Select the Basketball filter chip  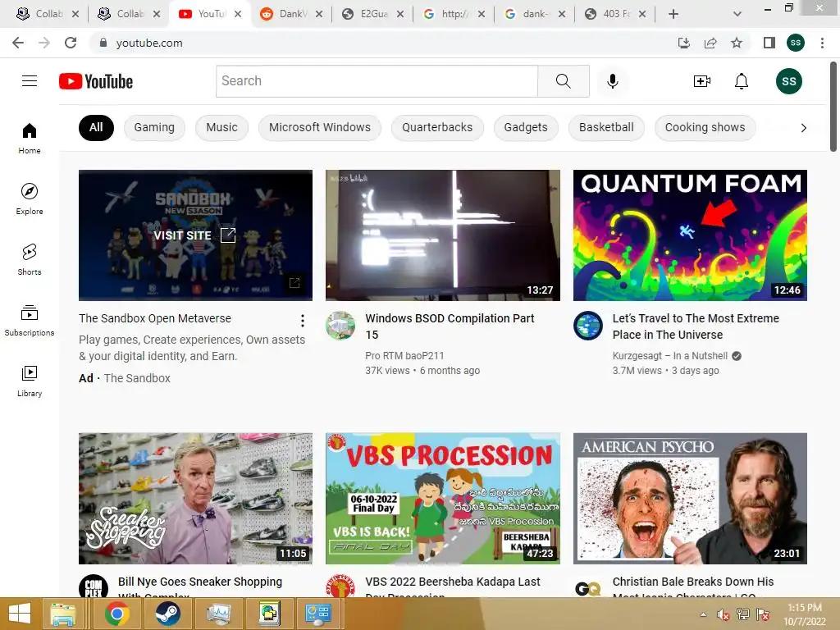tap(606, 127)
